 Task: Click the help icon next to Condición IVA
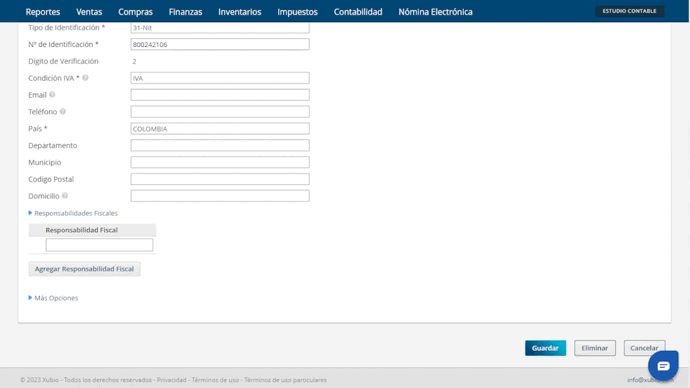coord(85,78)
